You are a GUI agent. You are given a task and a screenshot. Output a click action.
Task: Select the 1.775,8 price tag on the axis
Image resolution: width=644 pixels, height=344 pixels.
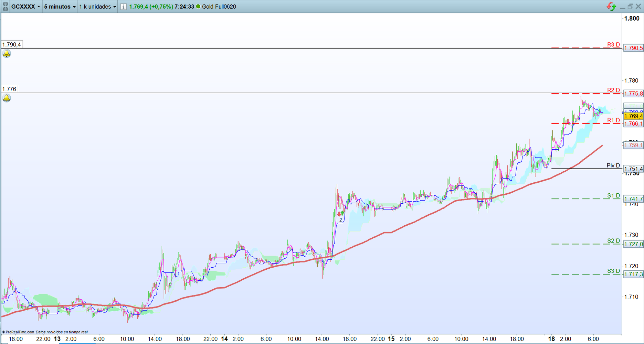coord(633,94)
